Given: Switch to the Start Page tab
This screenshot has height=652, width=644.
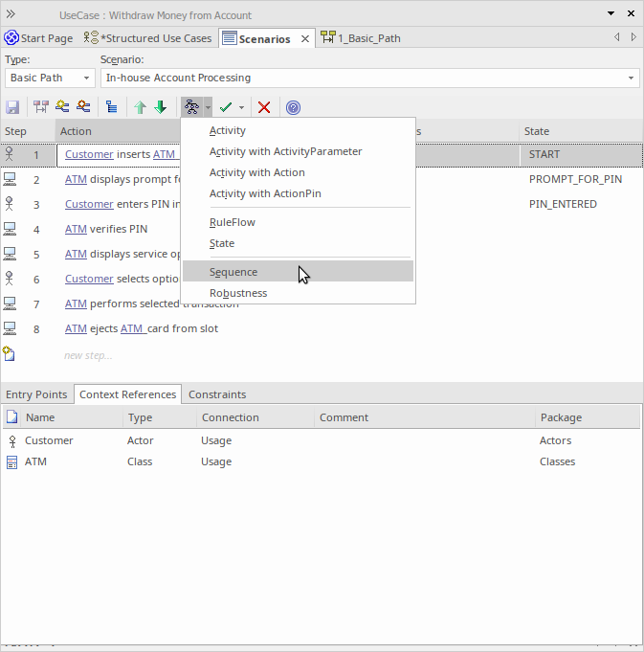Looking at the screenshot, I should [38, 38].
